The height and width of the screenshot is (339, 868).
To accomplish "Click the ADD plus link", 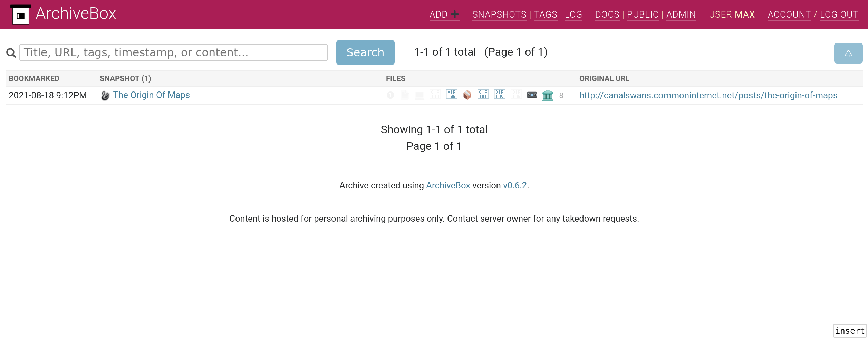I will pyautogui.click(x=444, y=15).
